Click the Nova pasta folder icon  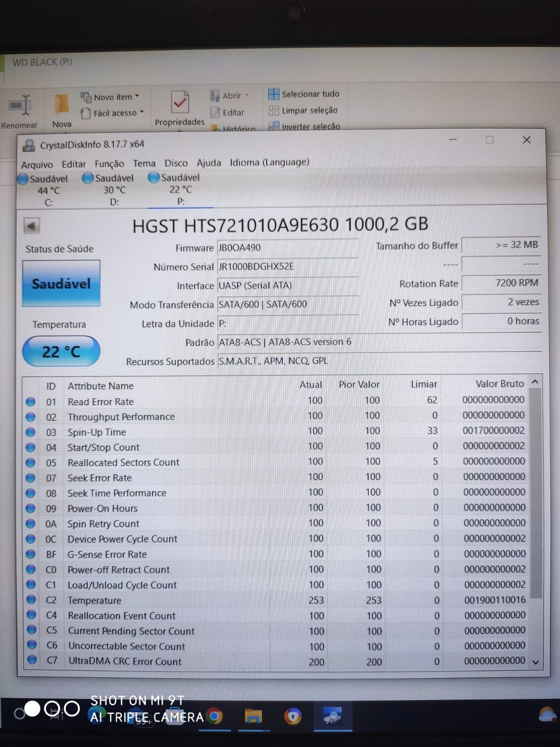coord(62,104)
